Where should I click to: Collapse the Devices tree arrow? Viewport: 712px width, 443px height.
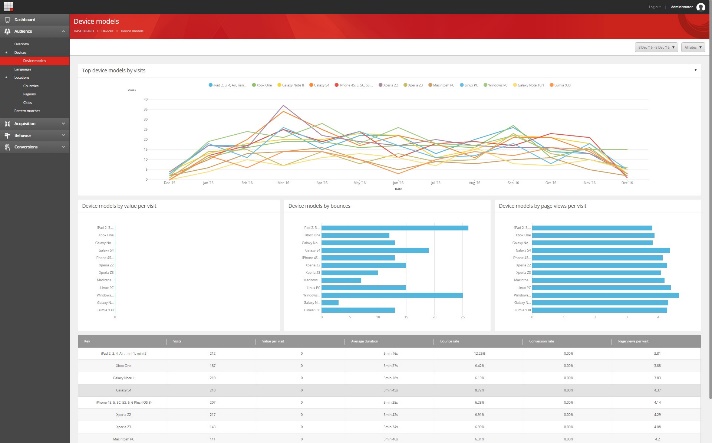(x=6, y=53)
